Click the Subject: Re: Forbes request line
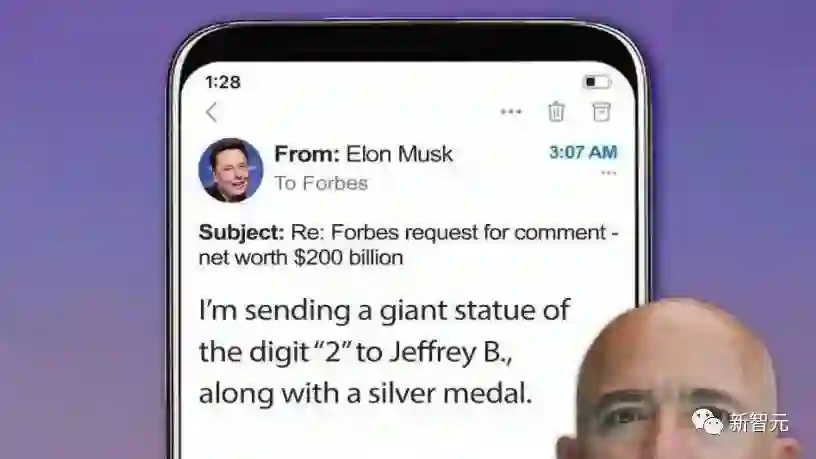 [409, 232]
